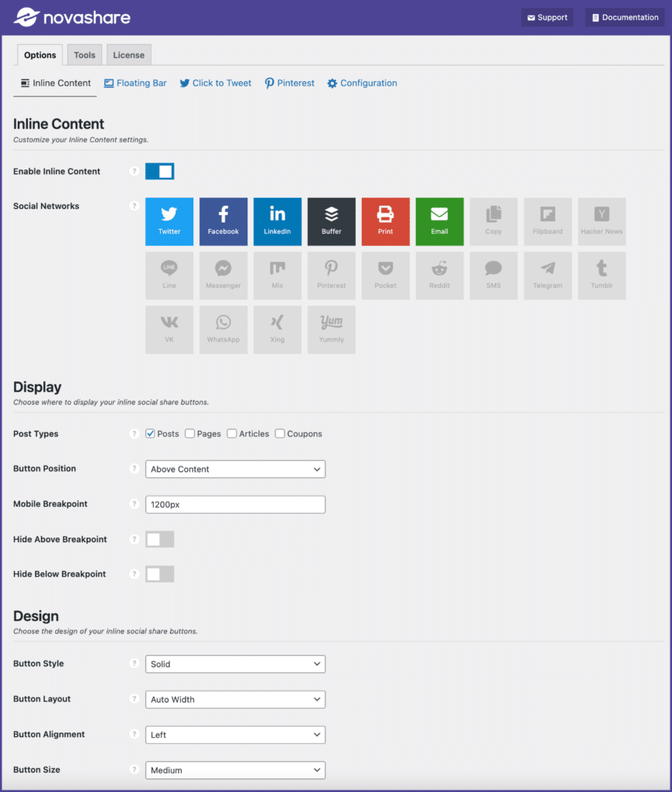Open help for Social Networks setting
Viewport: 672px width, 792px height.
[134, 206]
